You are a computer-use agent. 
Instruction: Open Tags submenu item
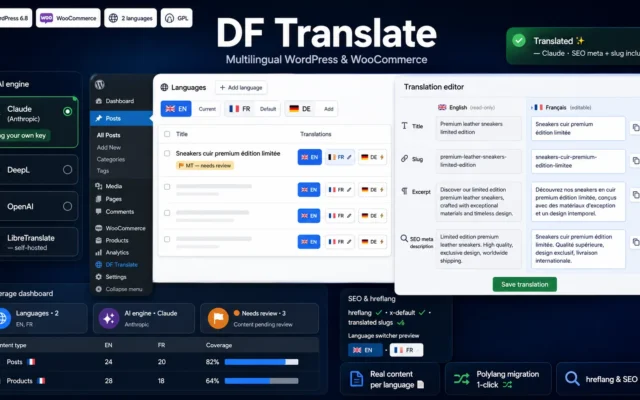pyautogui.click(x=103, y=171)
